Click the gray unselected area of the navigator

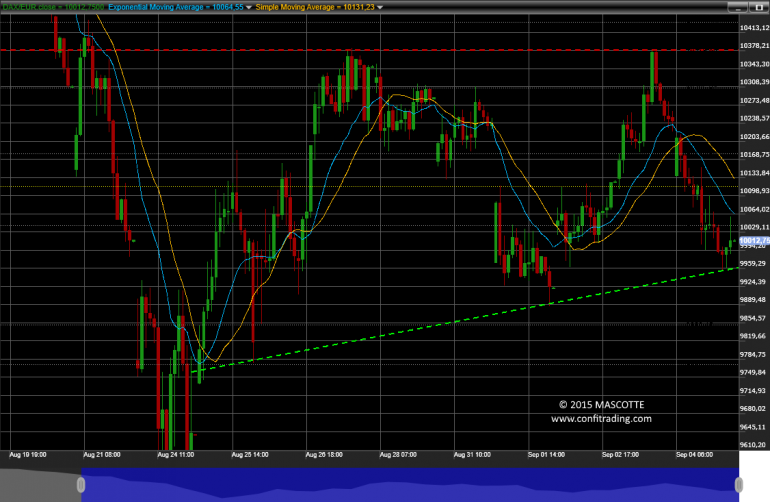(x=40, y=485)
